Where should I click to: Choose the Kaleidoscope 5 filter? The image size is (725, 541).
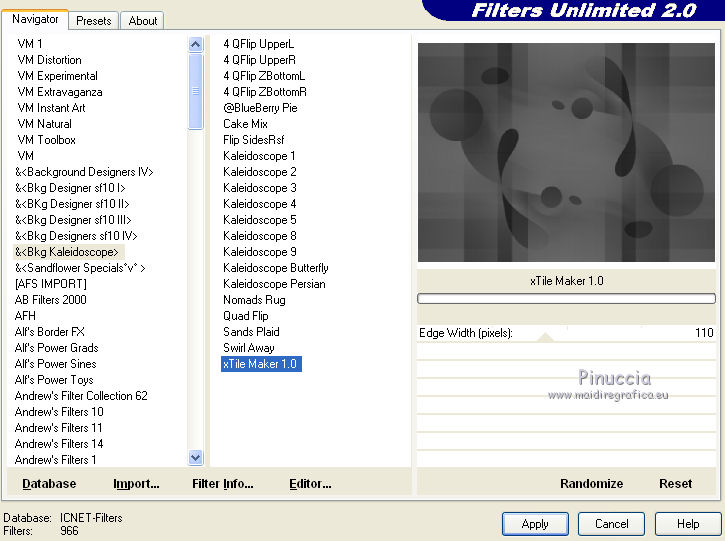tap(259, 220)
